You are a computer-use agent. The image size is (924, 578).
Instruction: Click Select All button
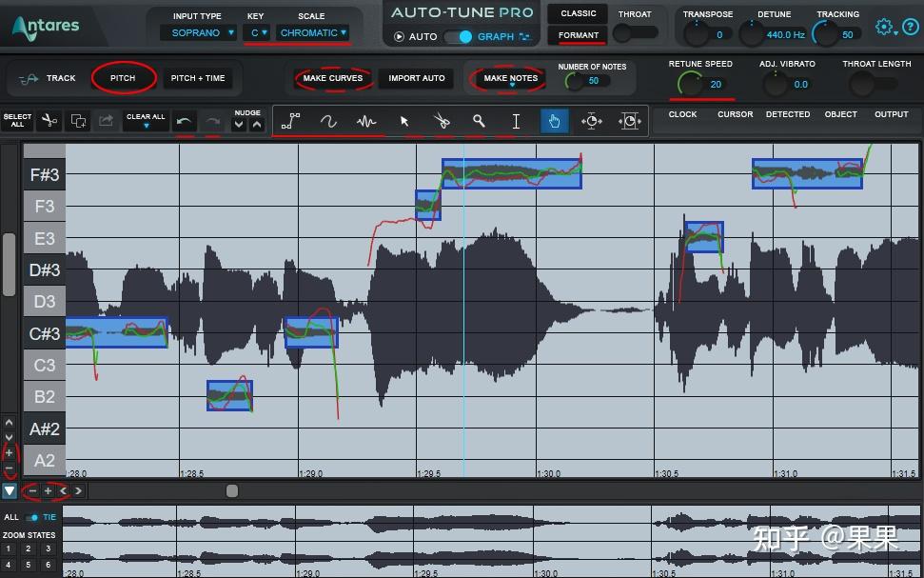[18, 121]
